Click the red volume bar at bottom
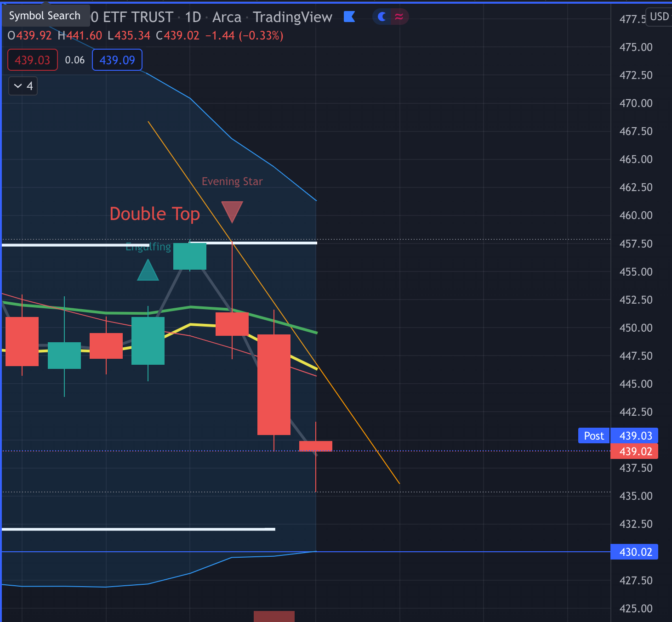The width and height of the screenshot is (672, 622). click(x=274, y=616)
